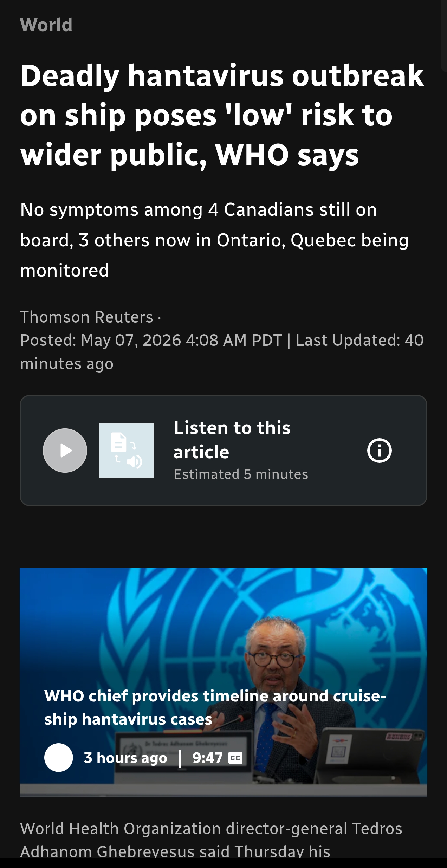447x868 pixels.
Task: Tap the video caption about Tedros Adhanom Ghebreyesus
Action: click(211, 840)
